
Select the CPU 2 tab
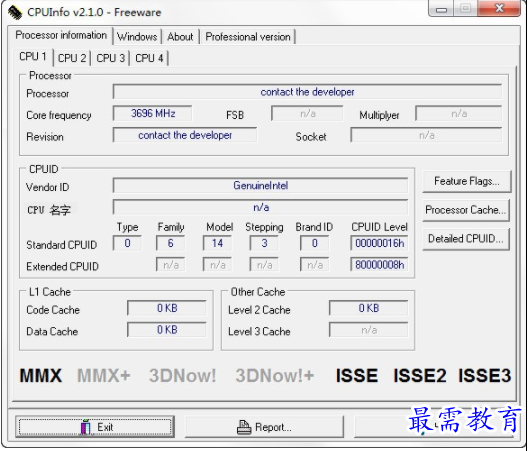coord(72,58)
